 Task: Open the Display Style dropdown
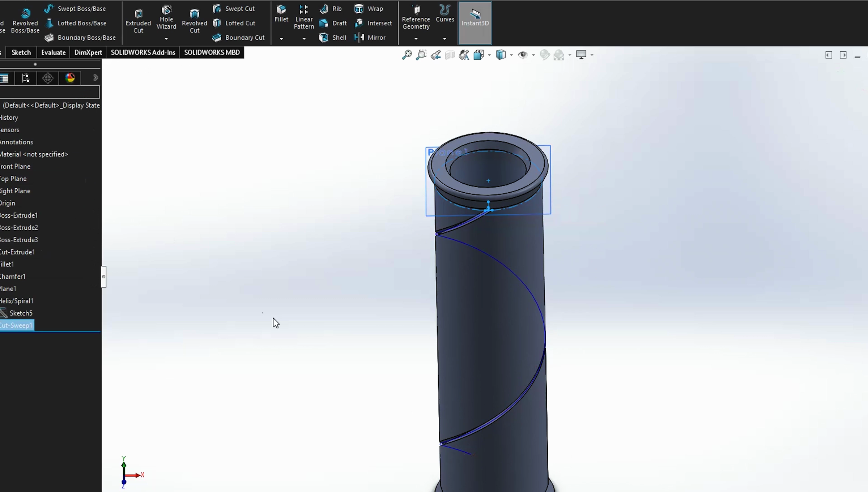[x=511, y=55]
